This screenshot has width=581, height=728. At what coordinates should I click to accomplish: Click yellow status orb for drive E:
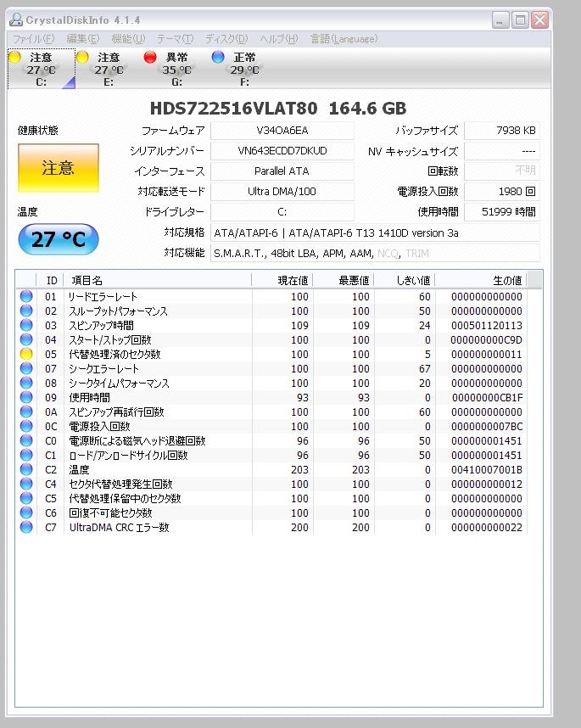point(82,57)
